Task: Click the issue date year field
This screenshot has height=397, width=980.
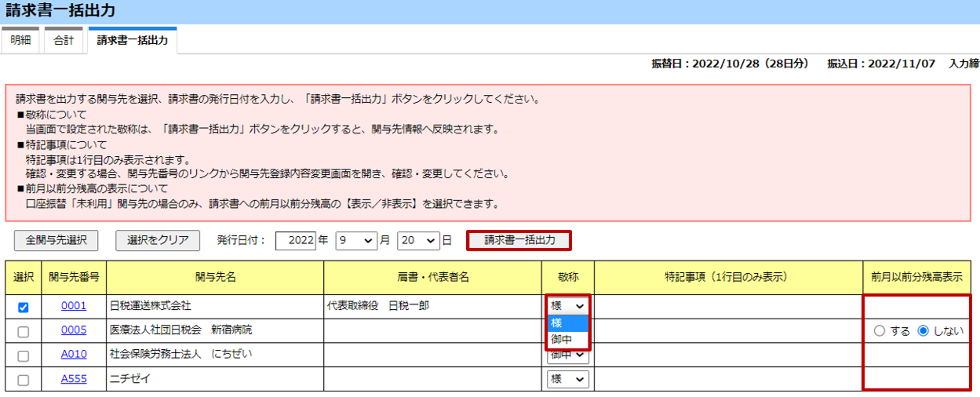Action: [x=294, y=240]
